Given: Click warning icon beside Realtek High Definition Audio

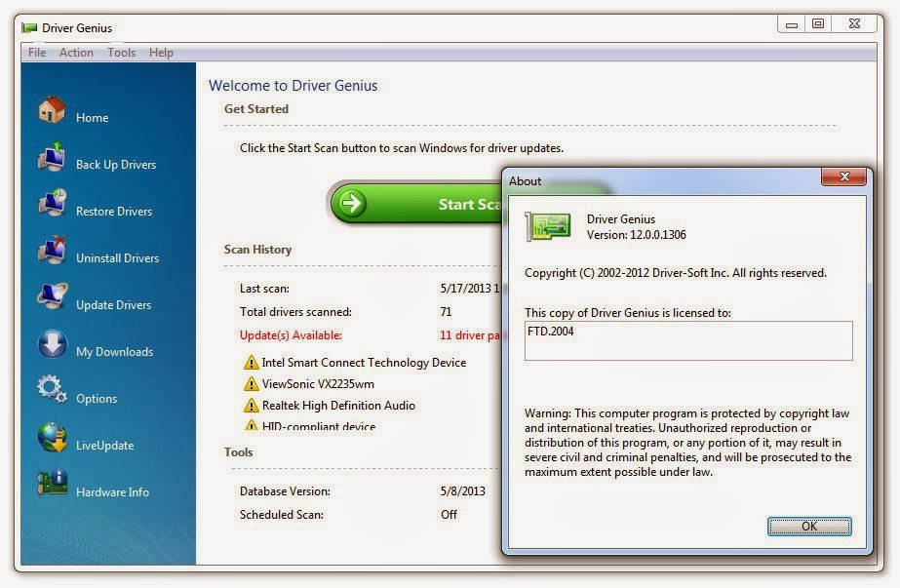Looking at the screenshot, I should click(x=251, y=406).
